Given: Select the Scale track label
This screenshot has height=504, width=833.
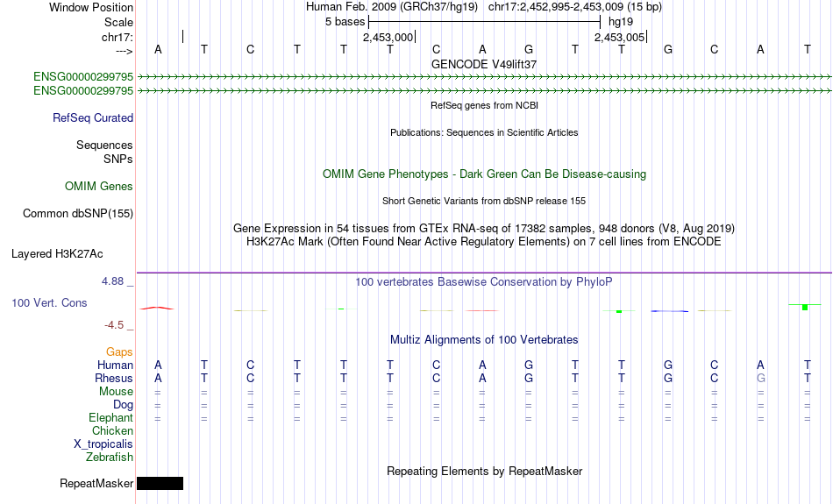Looking at the screenshot, I should click(118, 22).
